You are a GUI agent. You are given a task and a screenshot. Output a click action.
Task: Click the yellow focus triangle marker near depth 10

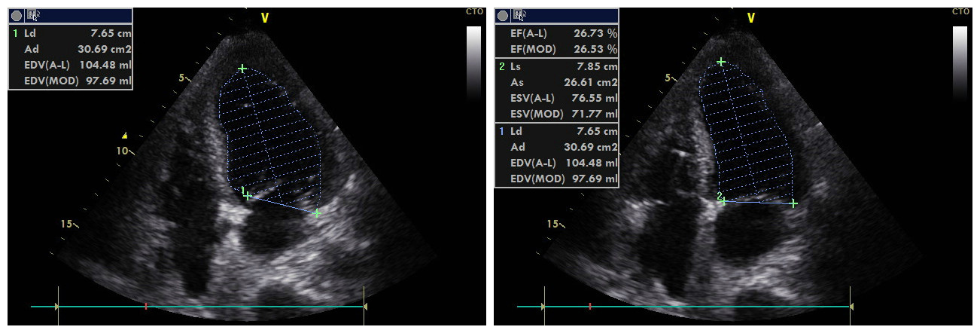pos(126,136)
